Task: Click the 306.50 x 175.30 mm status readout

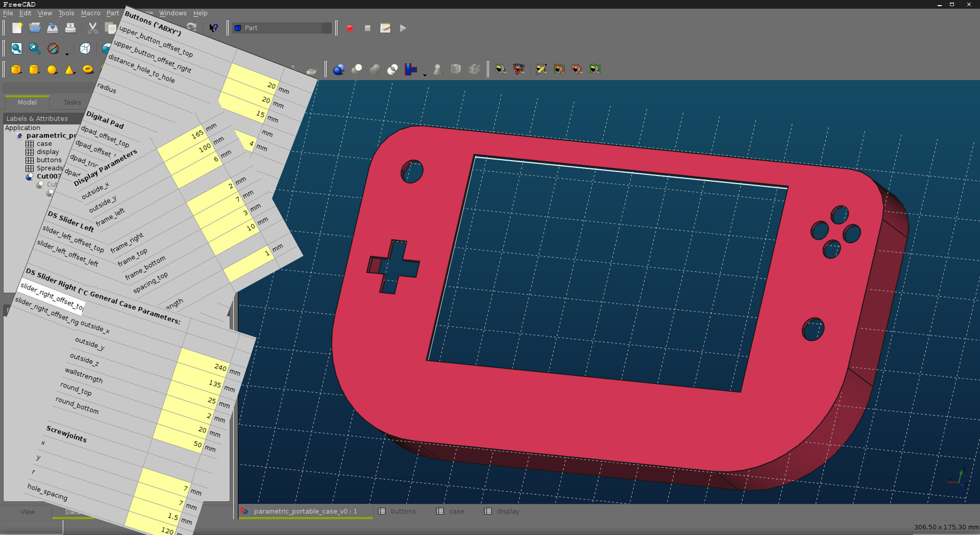Action: pyautogui.click(x=946, y=527)
